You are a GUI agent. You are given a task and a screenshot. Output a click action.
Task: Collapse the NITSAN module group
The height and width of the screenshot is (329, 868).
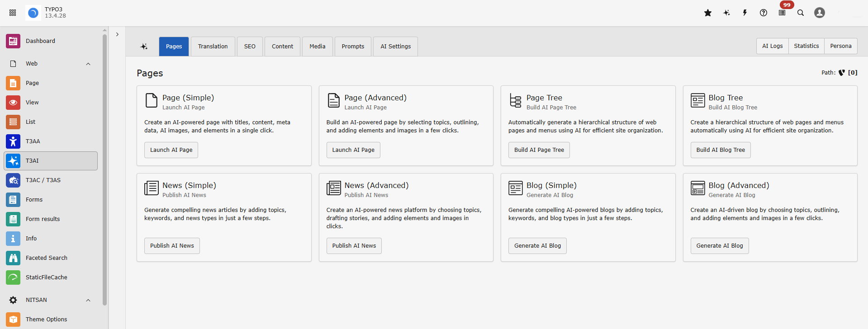click(88, 300)
